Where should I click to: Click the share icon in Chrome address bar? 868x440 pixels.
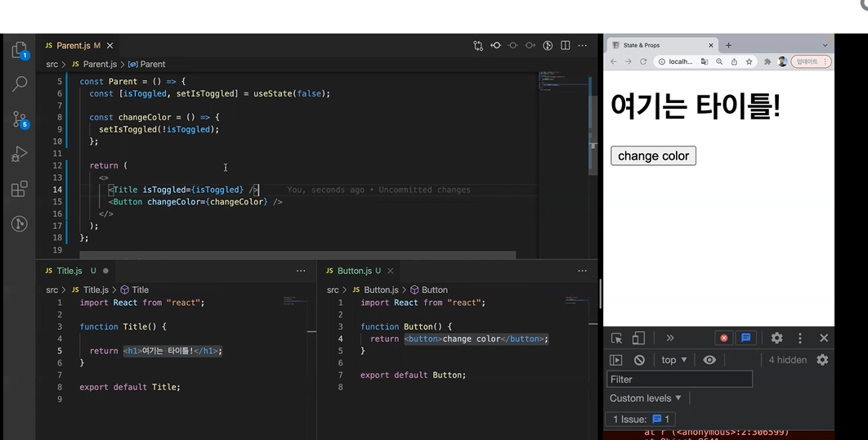click(734, 61)
